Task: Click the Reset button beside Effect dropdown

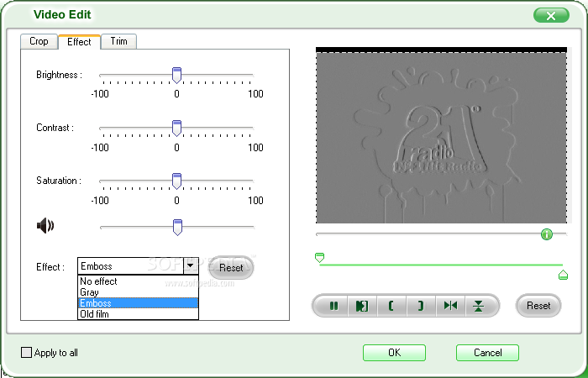Action: click(231, 268)
